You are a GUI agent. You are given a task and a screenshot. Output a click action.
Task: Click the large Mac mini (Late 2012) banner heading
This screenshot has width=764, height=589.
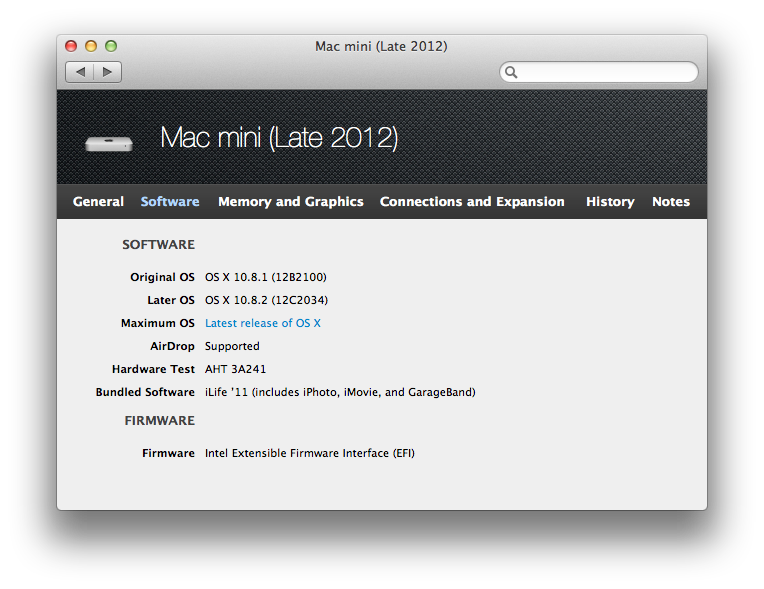click(279, 138)
